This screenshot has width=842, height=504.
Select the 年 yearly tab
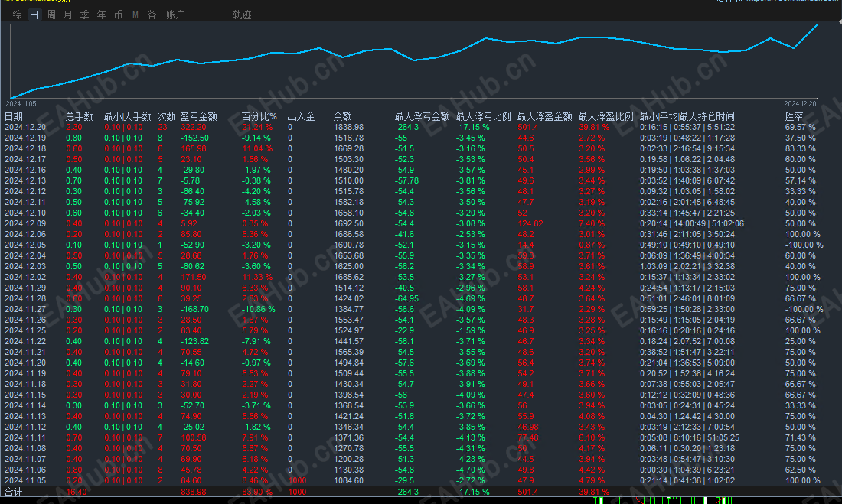coord(102,15)
